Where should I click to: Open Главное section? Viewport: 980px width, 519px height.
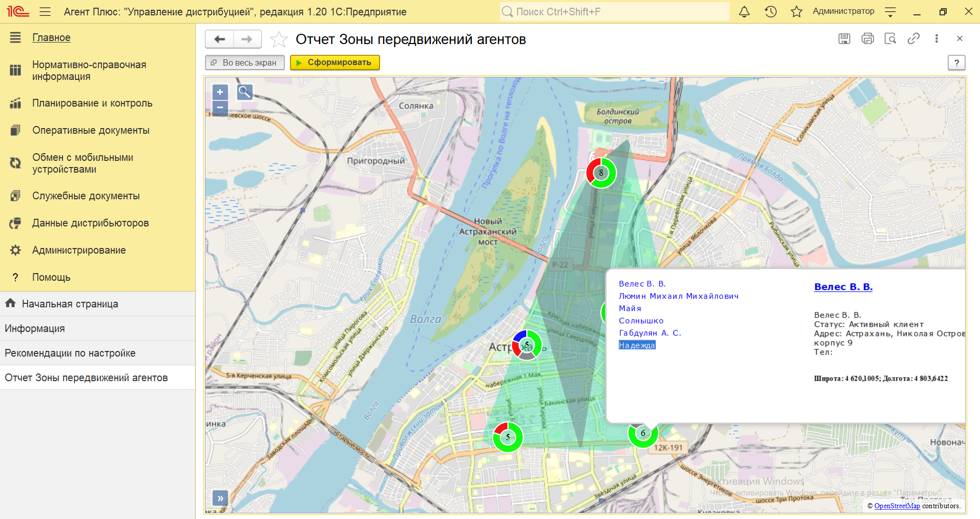51,37
